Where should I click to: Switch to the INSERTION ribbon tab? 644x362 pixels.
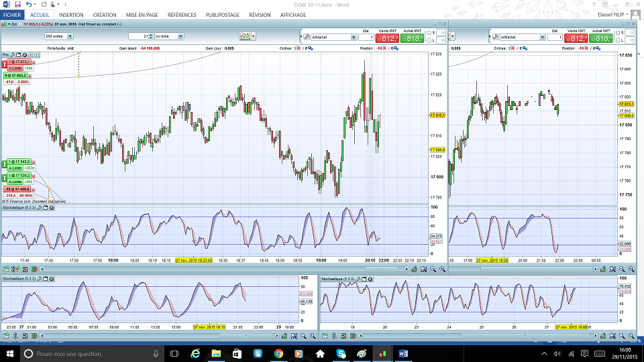71,15
